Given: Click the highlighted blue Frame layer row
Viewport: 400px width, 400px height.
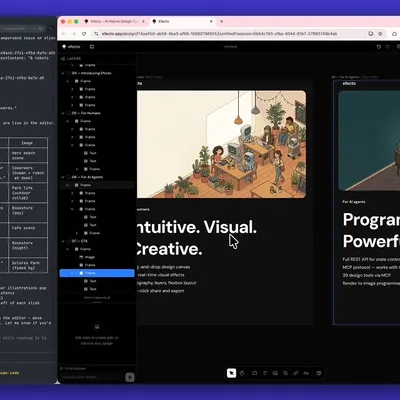Looking at the screenshot, I should coord(97,273).
